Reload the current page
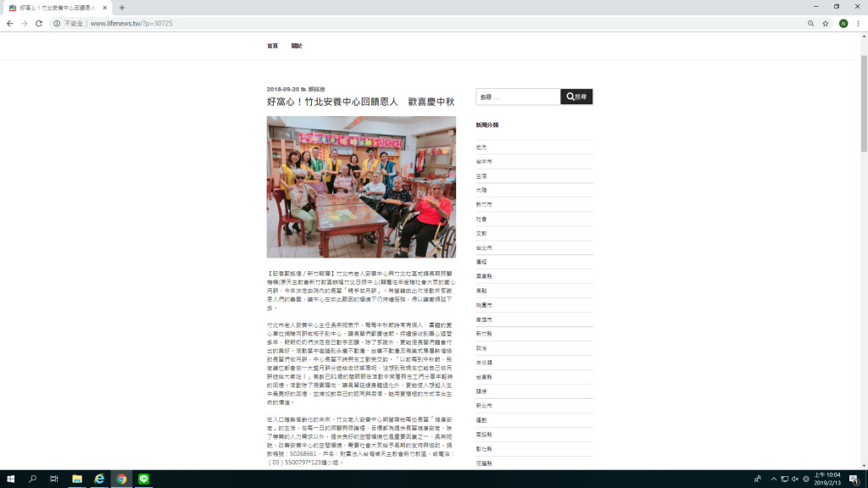 pyautogui.click(x=39, y=23)
